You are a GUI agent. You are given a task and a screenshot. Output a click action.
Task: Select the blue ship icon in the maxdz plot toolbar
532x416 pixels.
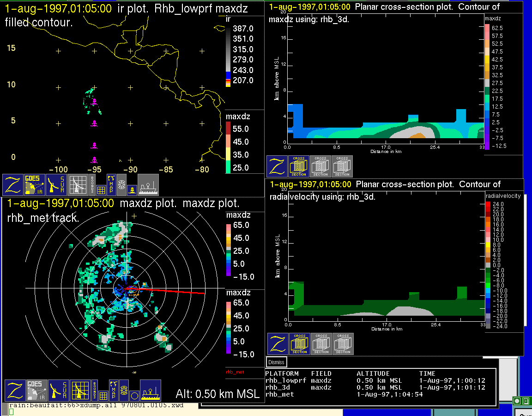pos(150,391)
